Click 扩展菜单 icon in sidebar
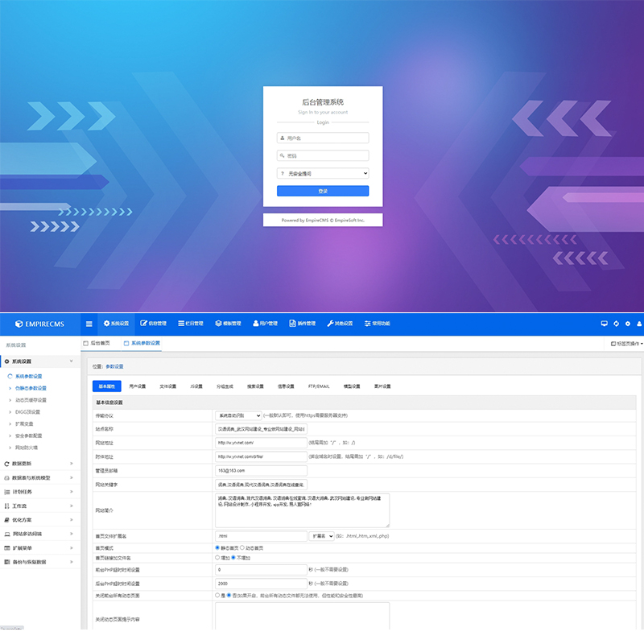Viewport: 644px width, 644px height. [x=6, y=548]
